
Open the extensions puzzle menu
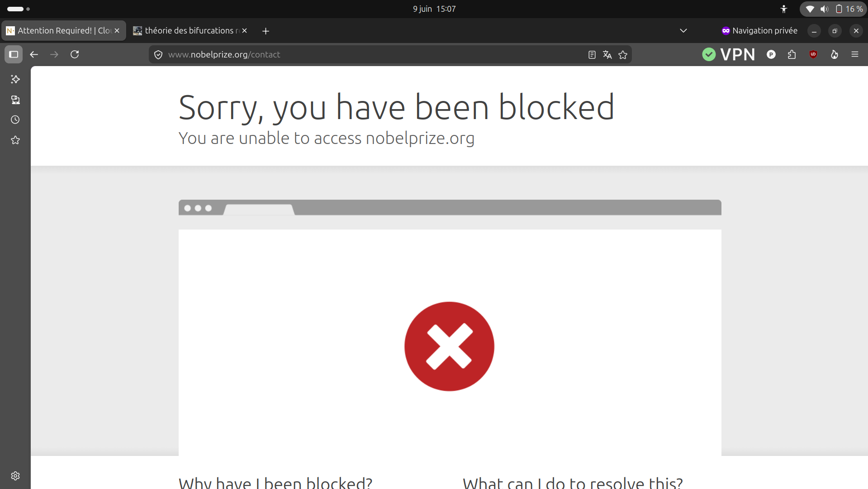[792, 54]
